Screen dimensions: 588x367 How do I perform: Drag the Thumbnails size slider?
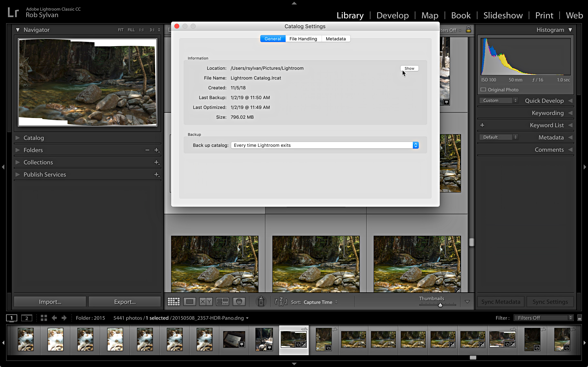(440, 305)
